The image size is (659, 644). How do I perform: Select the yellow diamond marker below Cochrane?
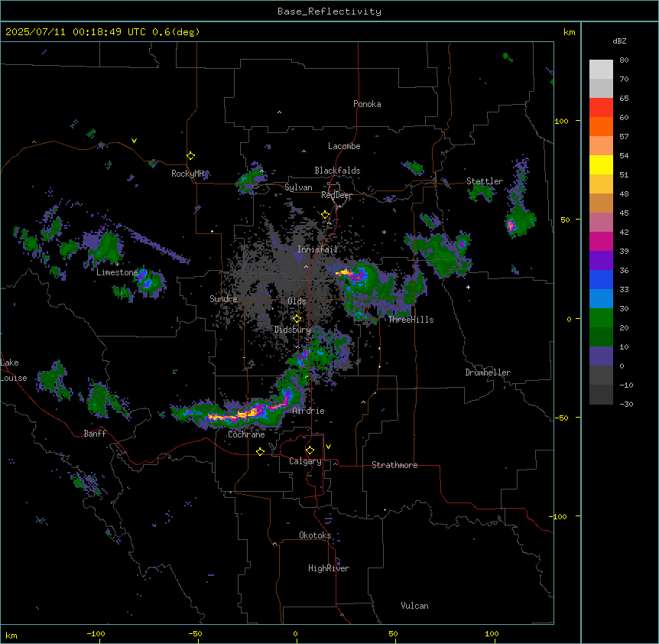click(x=260, y=451)
